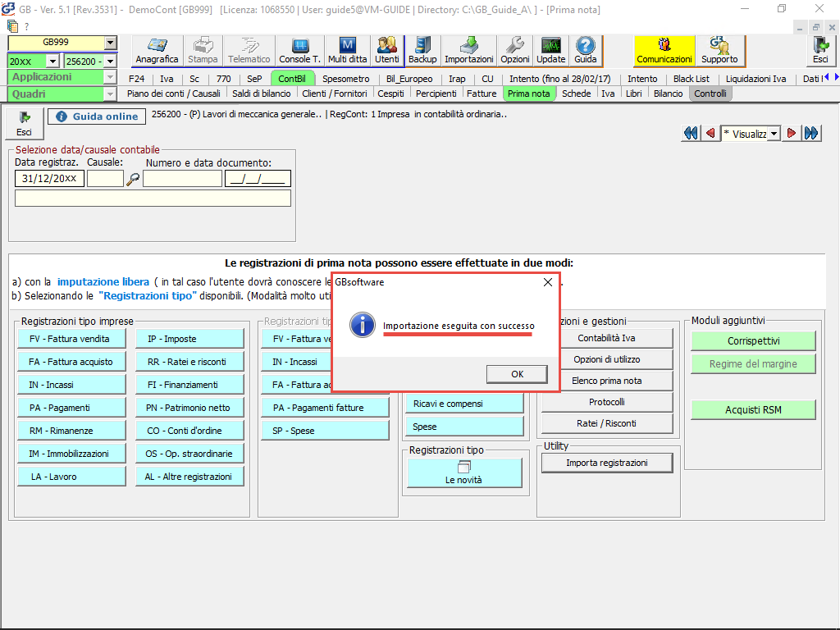
Task: Expand the GB999 company dropdown
Action: (110, 43)
